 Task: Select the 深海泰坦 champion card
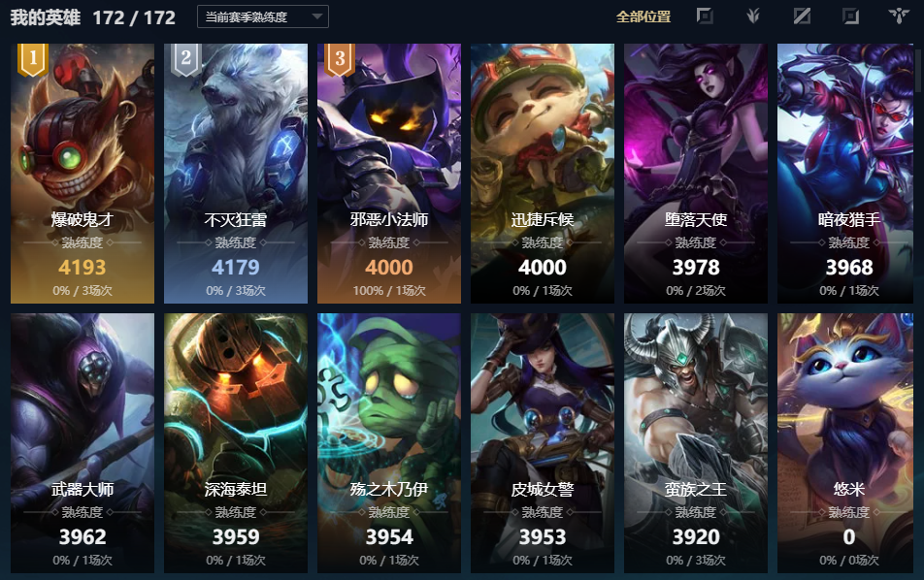(236, 443)
